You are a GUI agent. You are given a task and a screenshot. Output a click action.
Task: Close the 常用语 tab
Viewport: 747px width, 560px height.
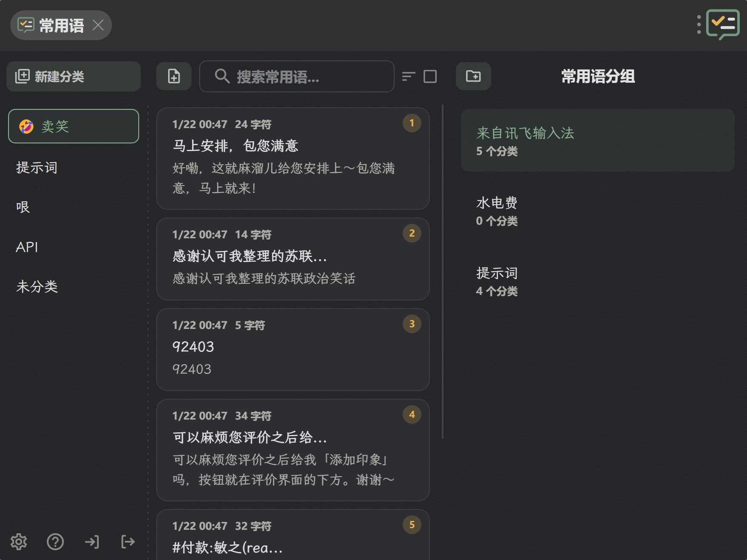pos(98,25)
